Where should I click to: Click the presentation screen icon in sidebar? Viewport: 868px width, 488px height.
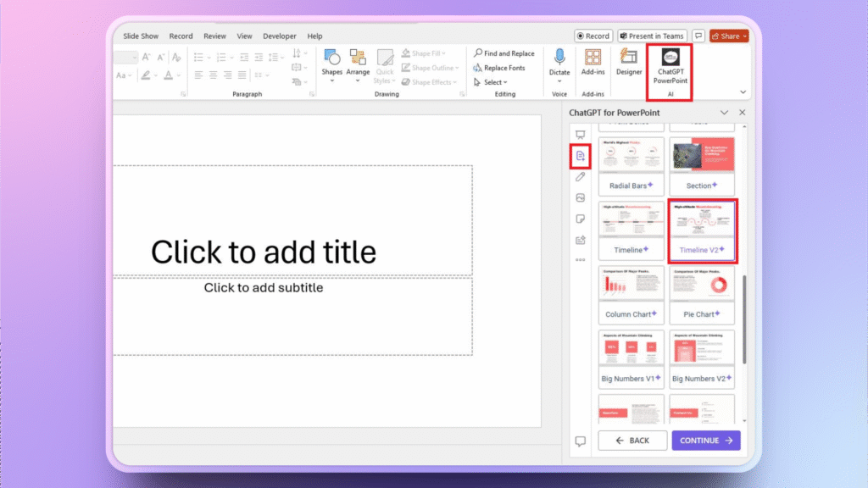coord(580,135)
